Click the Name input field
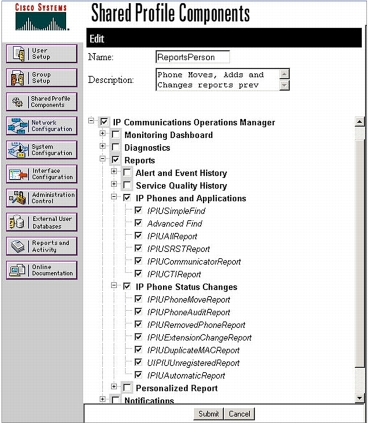Screen dimensions: 369x426 coord(193,57)
